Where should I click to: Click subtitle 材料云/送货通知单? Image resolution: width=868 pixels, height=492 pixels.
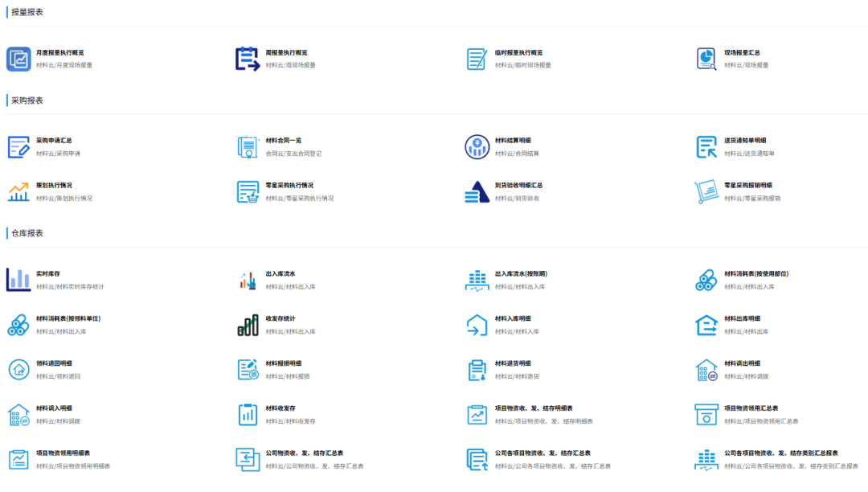click(x=749, y=154)
